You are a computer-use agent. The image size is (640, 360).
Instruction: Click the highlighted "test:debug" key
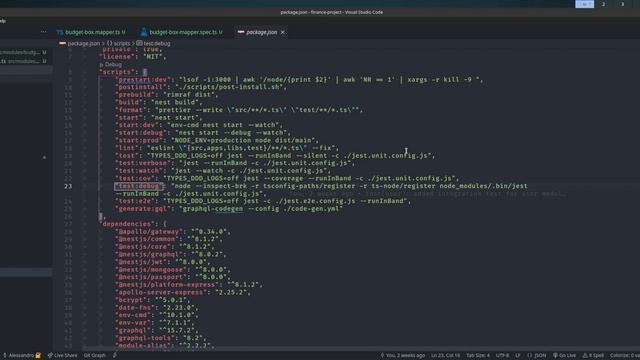click(x=139, y=186)
